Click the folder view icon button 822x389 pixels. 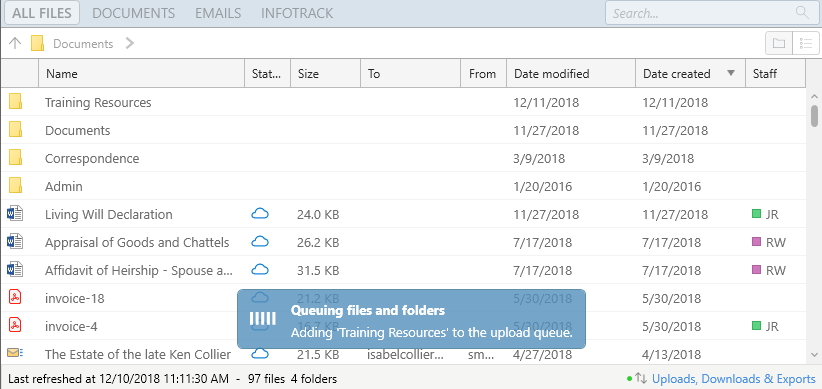tap(779, 43)
